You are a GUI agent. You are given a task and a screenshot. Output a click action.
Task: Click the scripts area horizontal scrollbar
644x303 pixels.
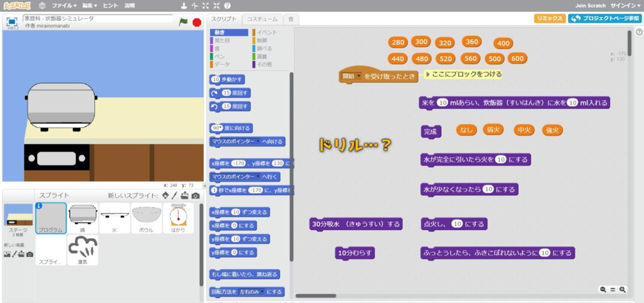pyautogui.click(x=316, y=295)
